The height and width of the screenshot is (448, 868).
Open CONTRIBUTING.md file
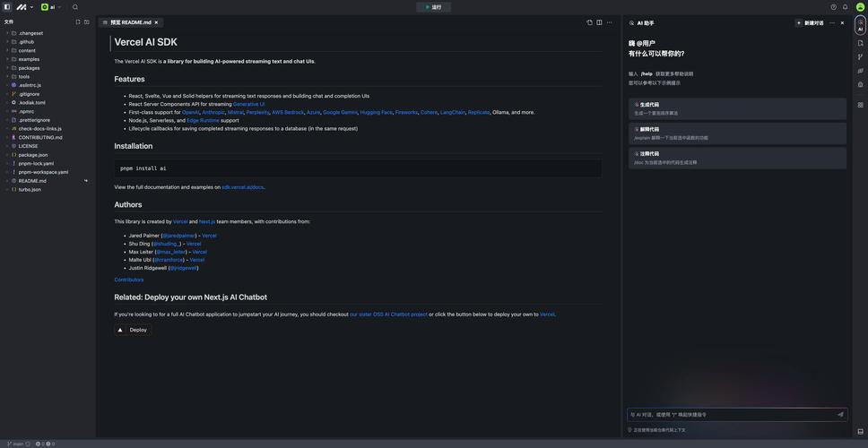coord(48,137)
